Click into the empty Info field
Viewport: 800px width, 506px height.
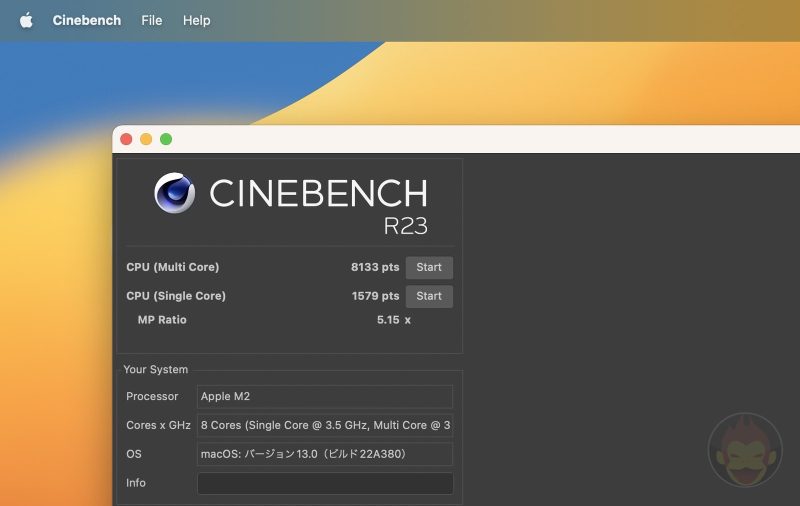click(x=325, y=483)
